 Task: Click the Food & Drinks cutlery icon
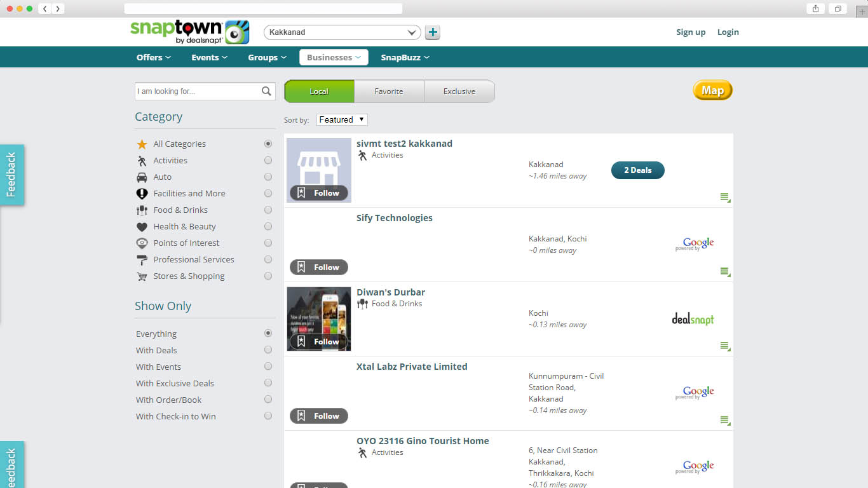point(142,210)
